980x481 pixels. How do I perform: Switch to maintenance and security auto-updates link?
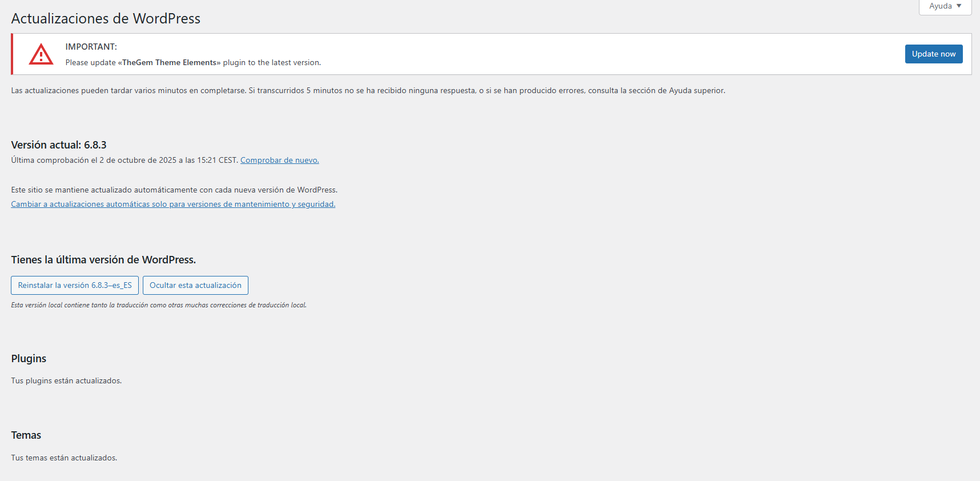[x=173, y=204]
